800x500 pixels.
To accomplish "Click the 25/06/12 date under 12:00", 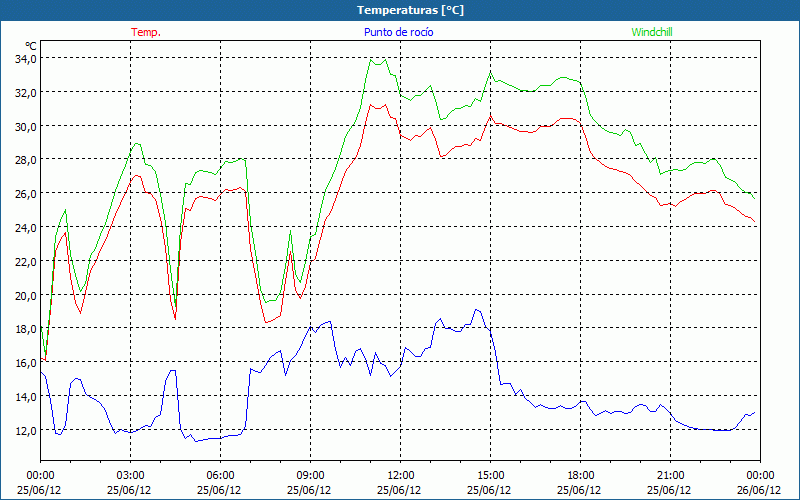I will click(x=399, y=490).
